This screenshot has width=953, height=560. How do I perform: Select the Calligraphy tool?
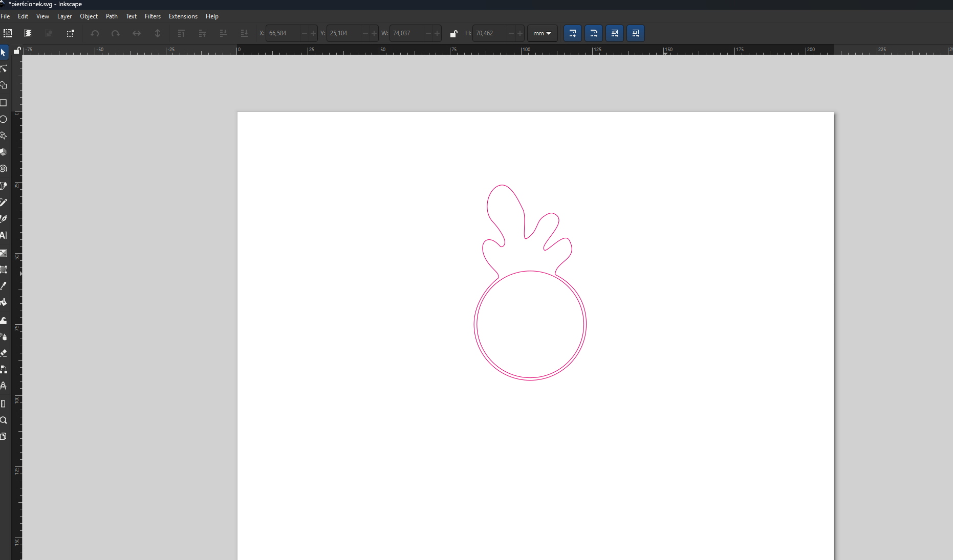coord(4,219)
